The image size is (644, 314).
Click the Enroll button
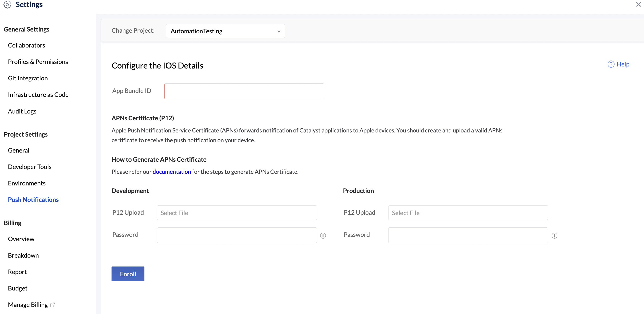(x=128, y=274)
